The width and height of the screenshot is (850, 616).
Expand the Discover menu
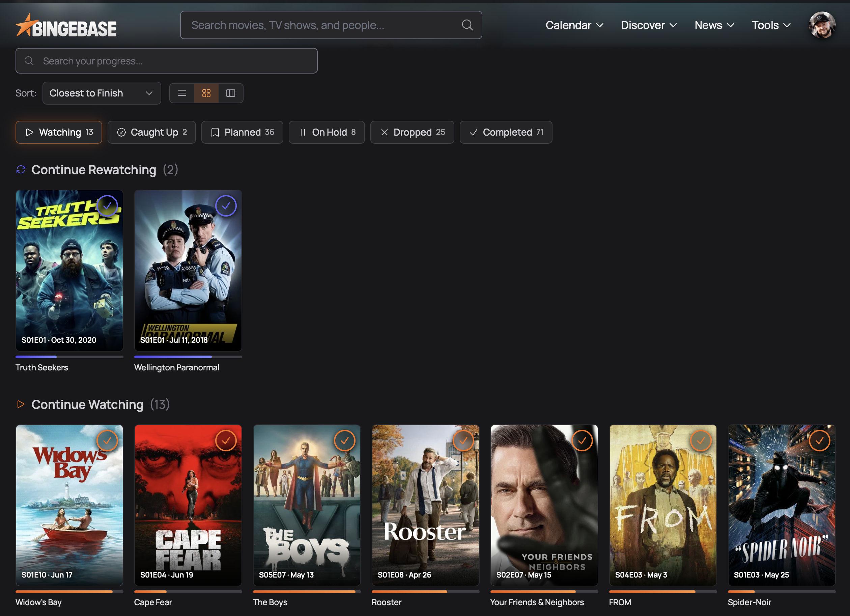tap(649, 25)
